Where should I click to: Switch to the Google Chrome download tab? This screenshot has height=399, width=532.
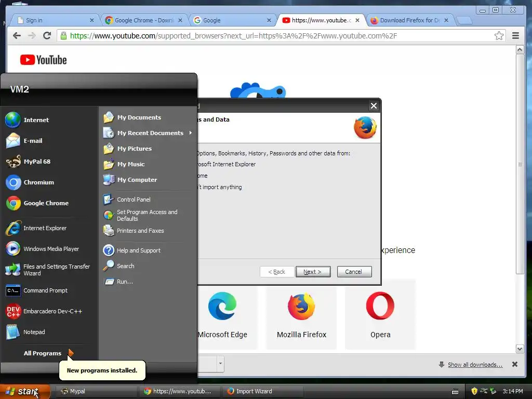click(x=144, y=20)
